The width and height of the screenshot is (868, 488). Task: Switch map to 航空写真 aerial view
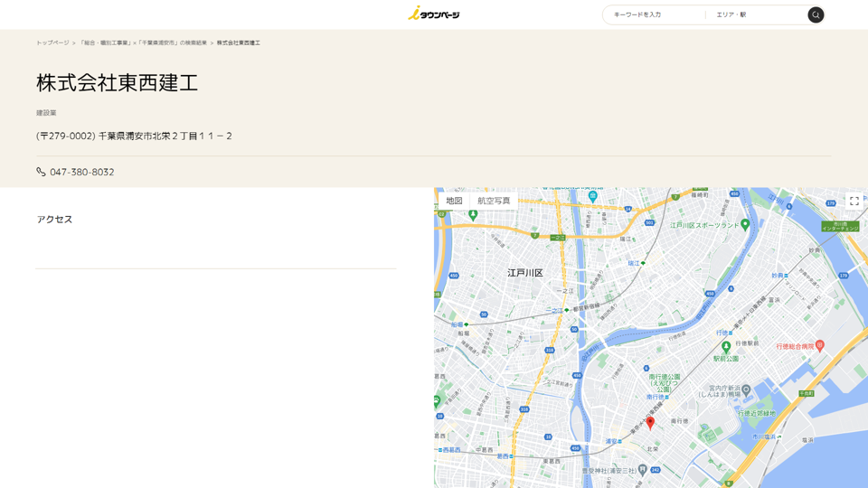click(494, 201)
